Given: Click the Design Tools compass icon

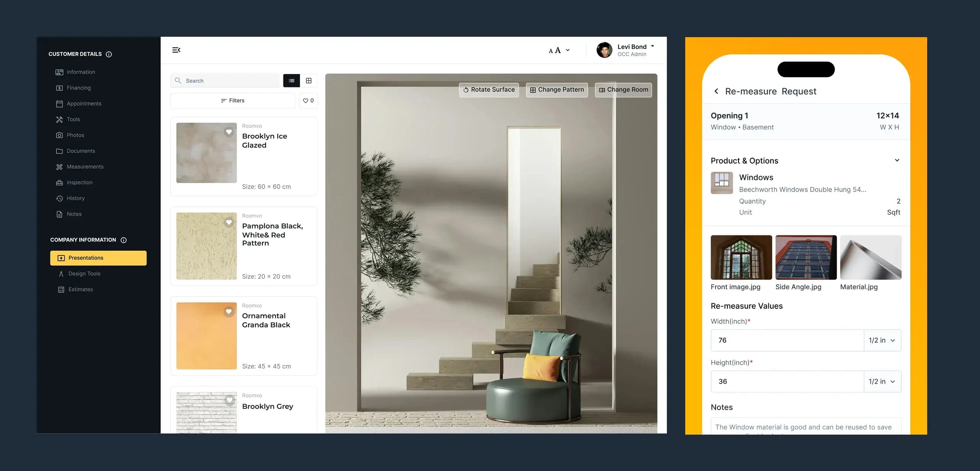Looking at the screenshot, I should tap(61, 274).
